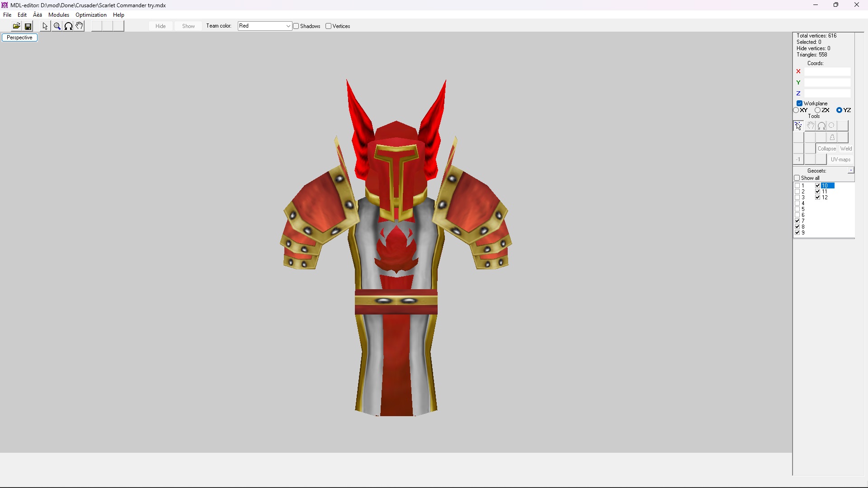Check geoset 5 checkbox

797,209
